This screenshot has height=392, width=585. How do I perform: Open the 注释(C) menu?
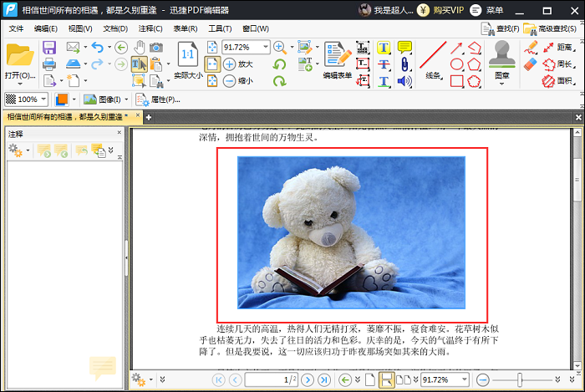click(150, 28)
